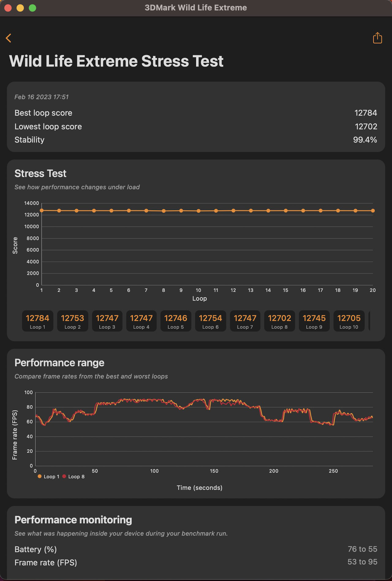Click the back chevron arrow
This screenshot has width=392, height=581.
tap(9, 38)
